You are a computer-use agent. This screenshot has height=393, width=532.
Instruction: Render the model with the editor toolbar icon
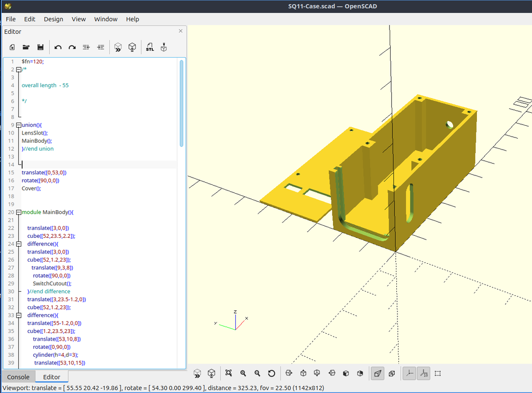132,47
